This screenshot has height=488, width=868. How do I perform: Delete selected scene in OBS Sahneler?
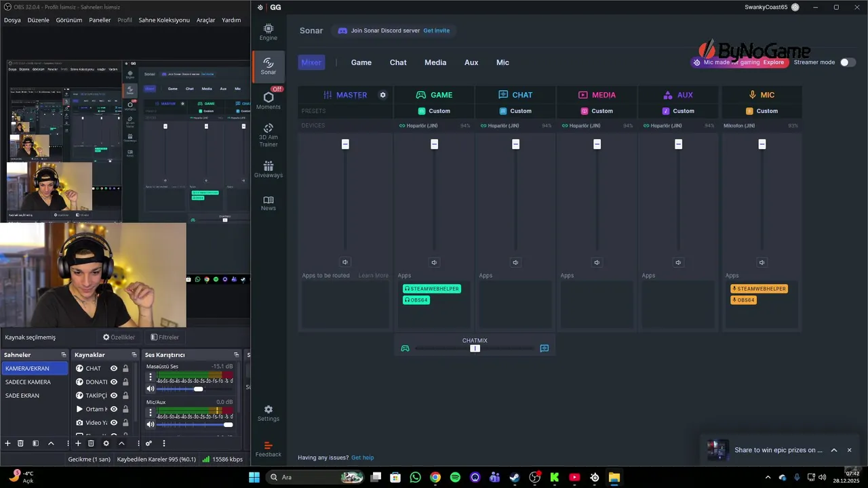21,443
